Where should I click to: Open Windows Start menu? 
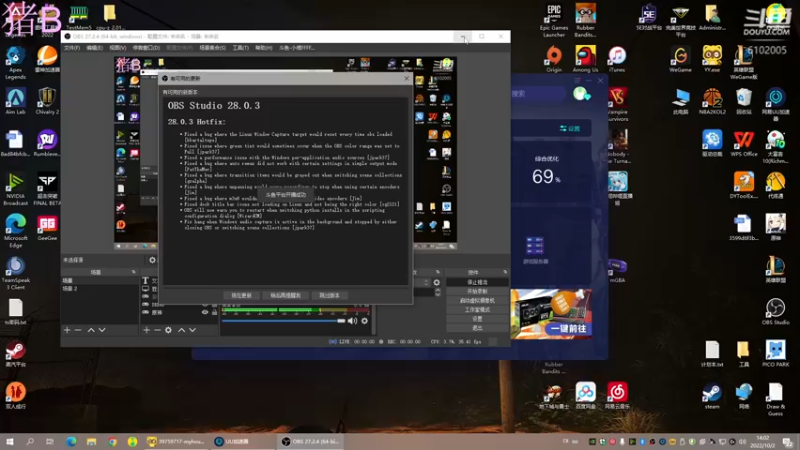[x=10, y=441]
